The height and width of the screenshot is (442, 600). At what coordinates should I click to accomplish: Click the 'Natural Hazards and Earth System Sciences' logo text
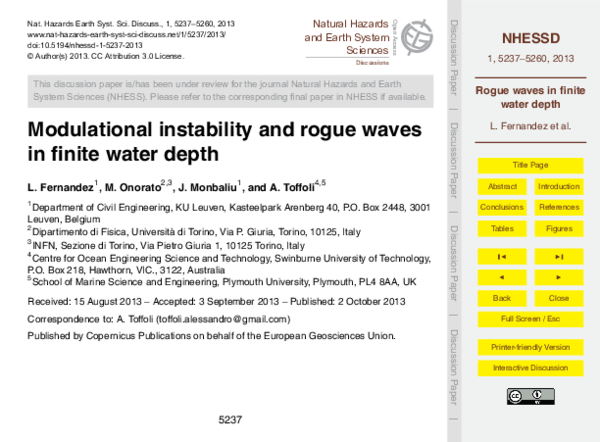click(347, 37)
